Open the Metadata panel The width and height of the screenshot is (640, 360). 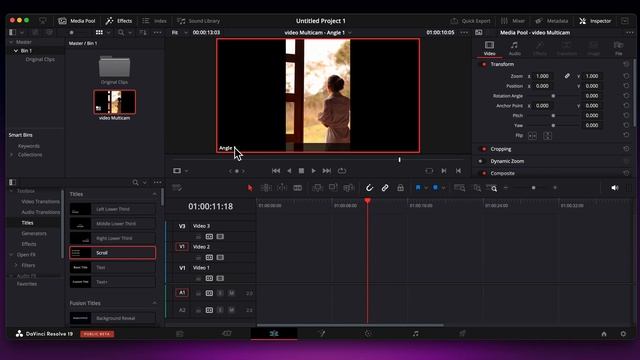tap(551, 21)
